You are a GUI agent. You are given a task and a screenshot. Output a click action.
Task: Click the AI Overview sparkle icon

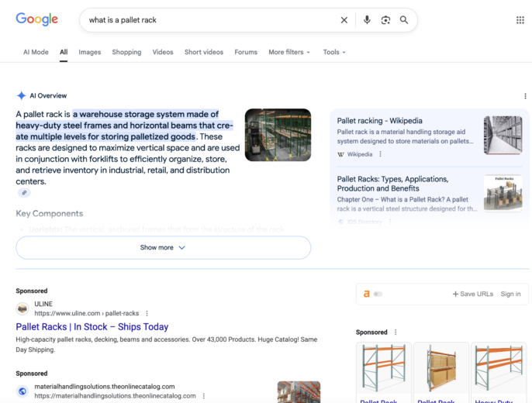click(22, 95)
